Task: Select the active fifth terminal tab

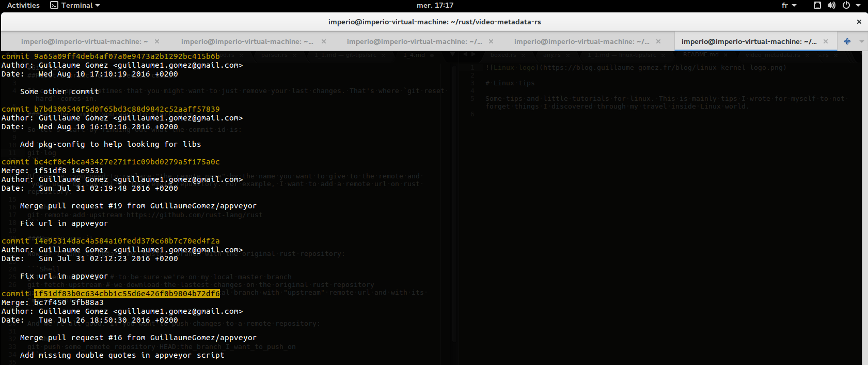Action: click(749, 41)
